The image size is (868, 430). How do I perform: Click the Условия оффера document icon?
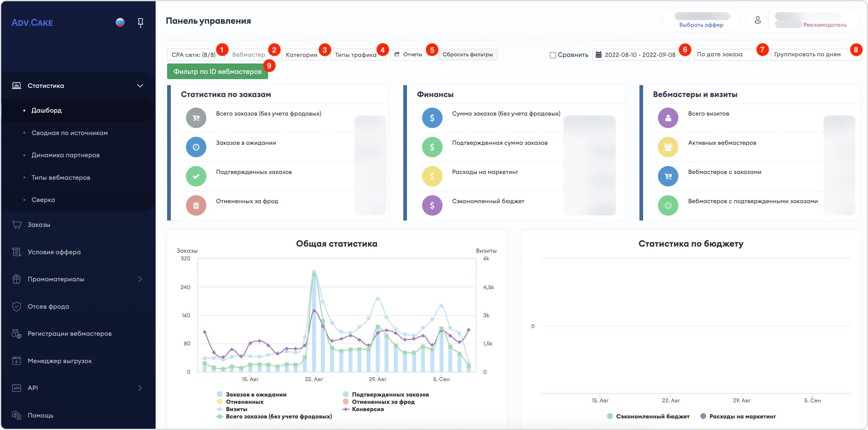(16, 252)
